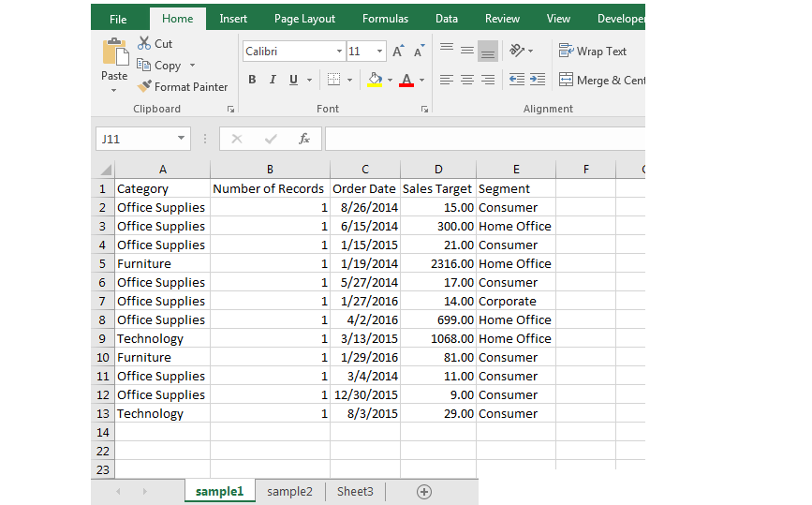This screenshot has width=812, height=505.
Task: Click the Insert Function fx icon
Action: (x=304, y=139)
